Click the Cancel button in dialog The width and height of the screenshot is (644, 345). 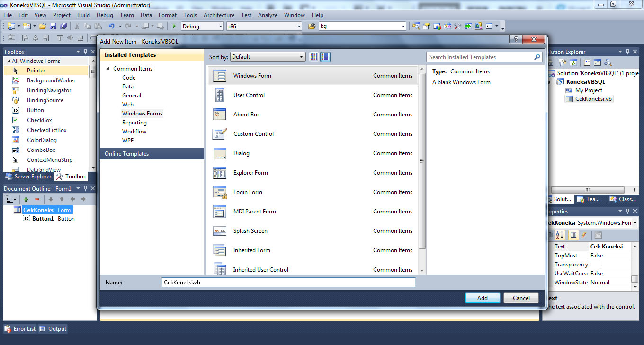[521, 298]
